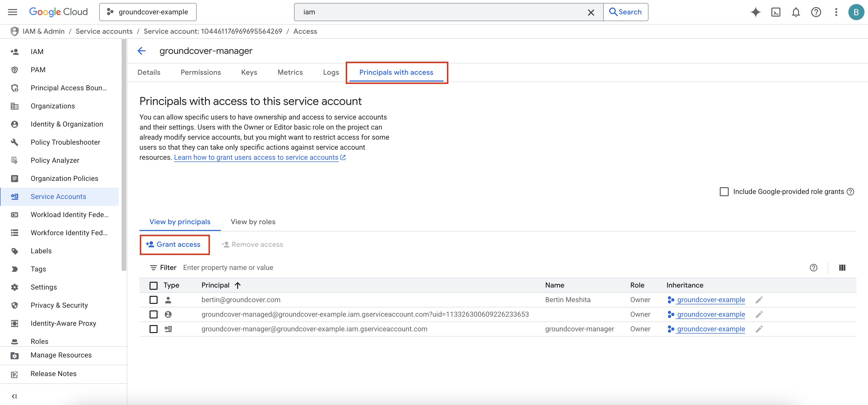This screenshot has width=868, height=405.
Task: Open the Gemini AI assistant sparkle icon
Action: 755,12
